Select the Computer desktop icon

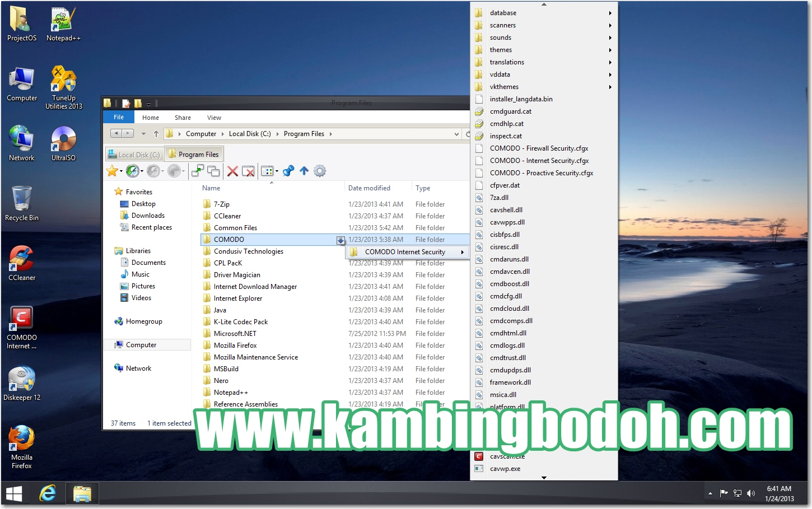coord(21,84)
